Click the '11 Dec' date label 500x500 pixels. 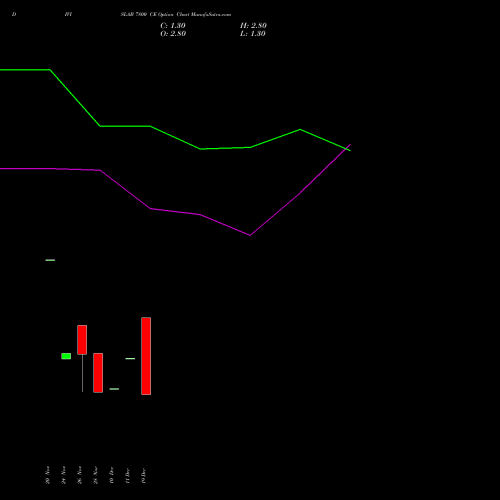click(128, 476)
